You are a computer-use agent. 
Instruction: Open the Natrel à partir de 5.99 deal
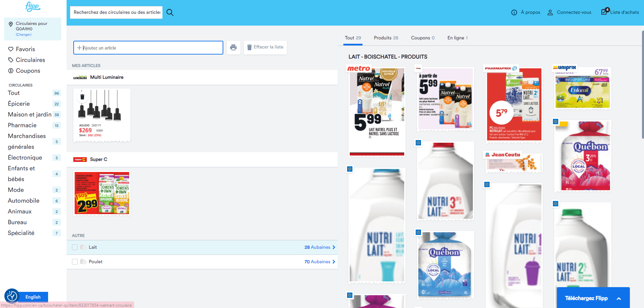click(x=445, y=99)
